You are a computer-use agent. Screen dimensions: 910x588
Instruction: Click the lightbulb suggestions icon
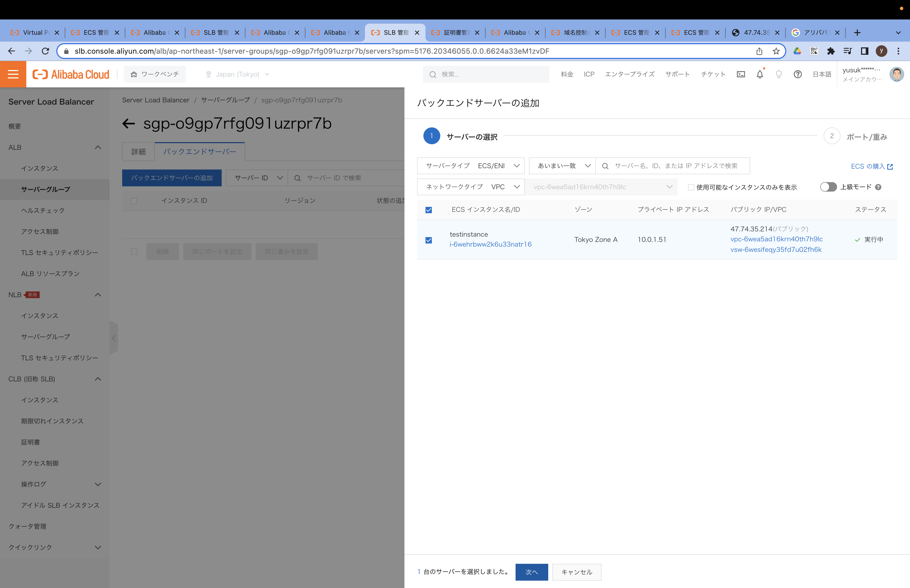tap(779, 74)
